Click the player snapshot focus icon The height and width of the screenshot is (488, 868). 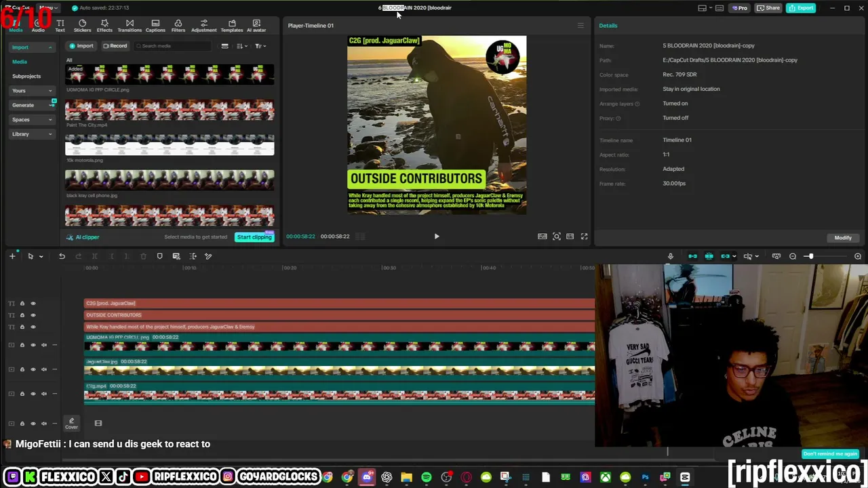tap(557, 237)
